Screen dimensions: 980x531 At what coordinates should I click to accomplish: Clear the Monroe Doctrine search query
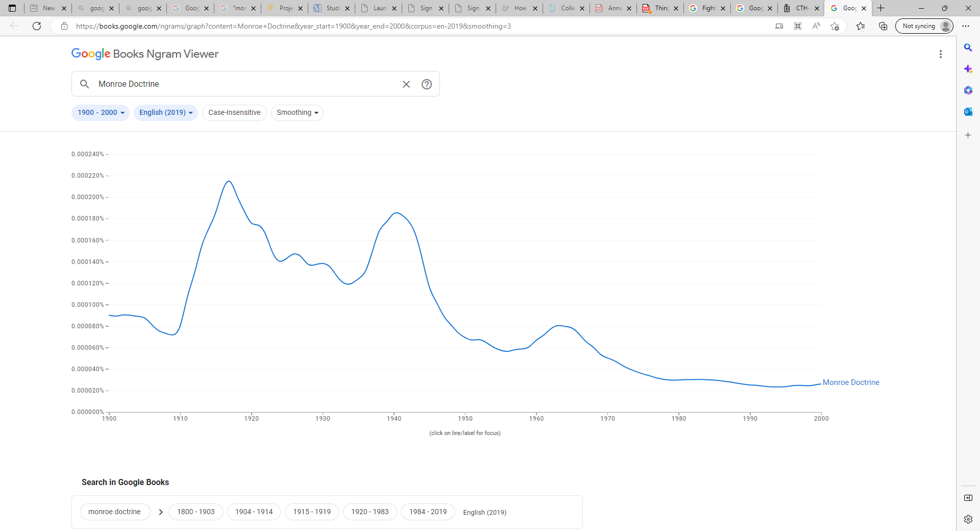pos(406,84)
